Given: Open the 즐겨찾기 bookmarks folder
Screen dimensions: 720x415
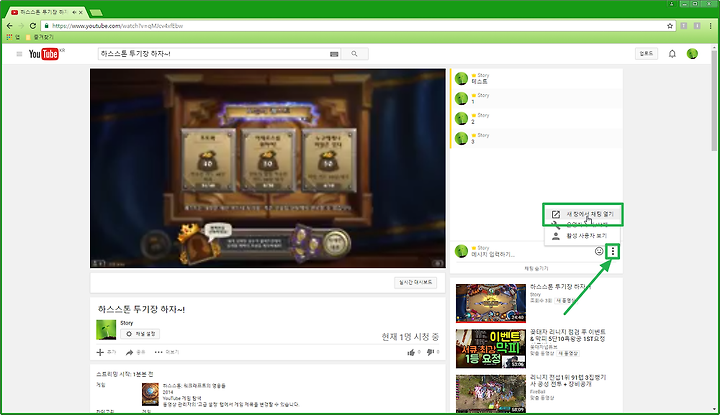Looking at the screenshot, I should point(40,37).
